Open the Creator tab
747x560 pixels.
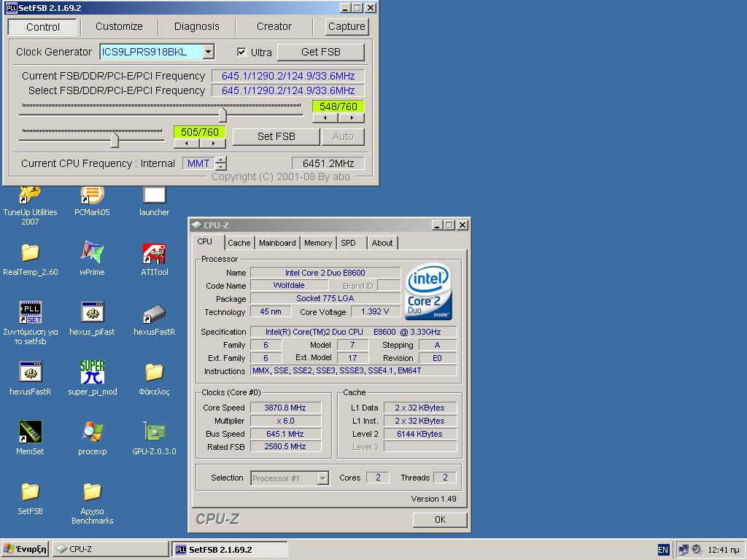pos(274,26)
